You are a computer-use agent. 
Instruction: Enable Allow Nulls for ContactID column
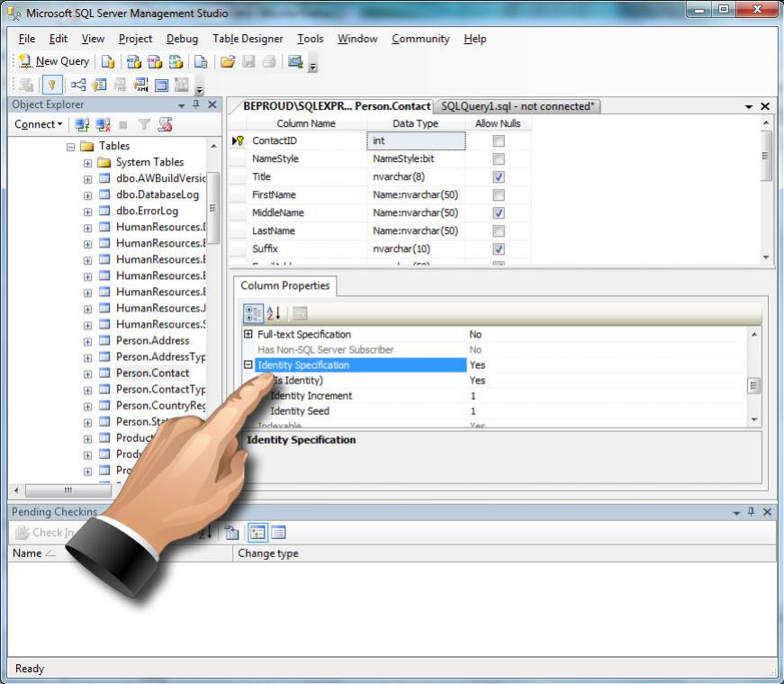(498, 141)
